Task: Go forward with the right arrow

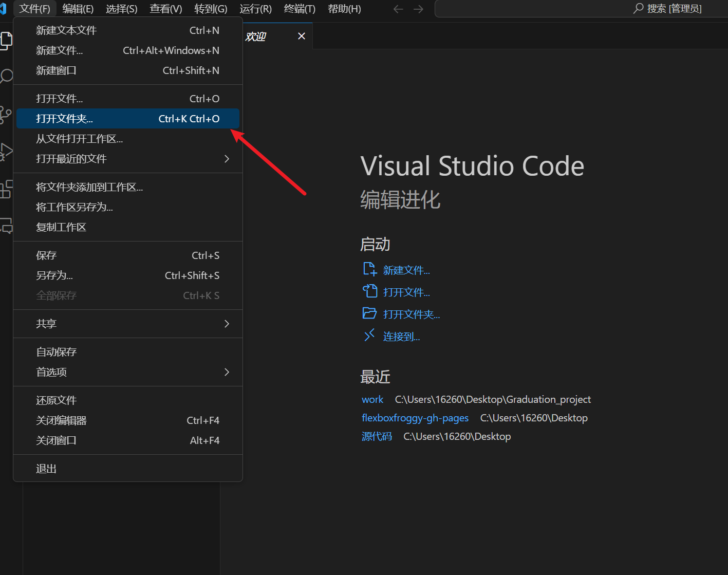Action: point(419,9)
